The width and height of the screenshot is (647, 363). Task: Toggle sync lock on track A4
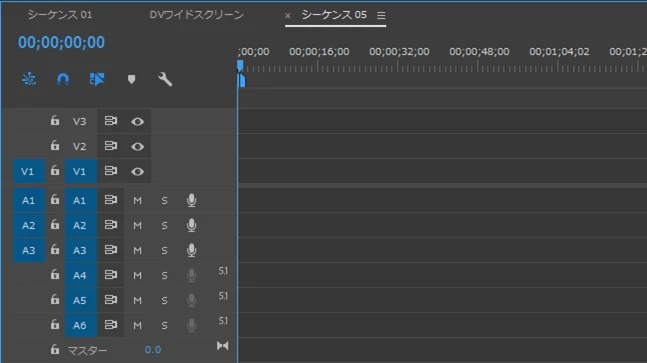click(x=111, y=275)
